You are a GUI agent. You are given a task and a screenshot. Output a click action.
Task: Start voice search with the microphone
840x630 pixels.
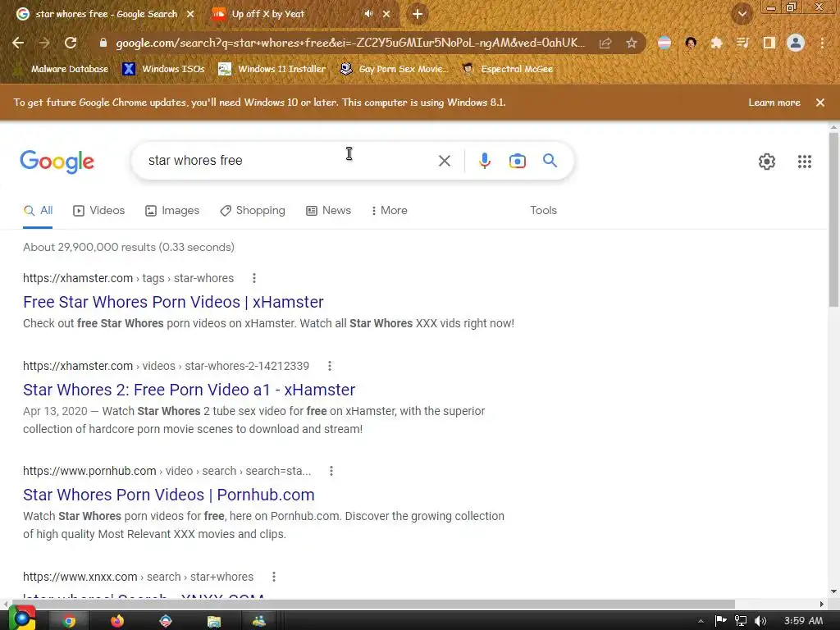[484, 161]
